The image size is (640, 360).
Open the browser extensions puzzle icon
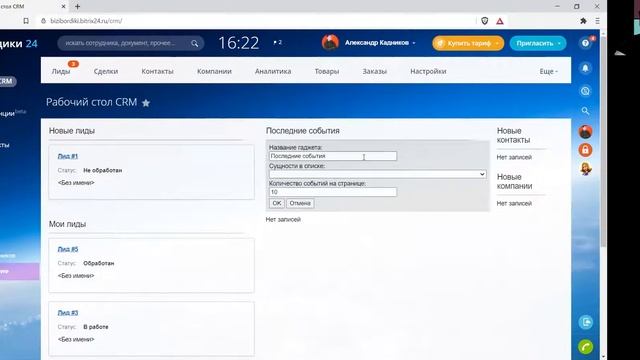(583, 21)
